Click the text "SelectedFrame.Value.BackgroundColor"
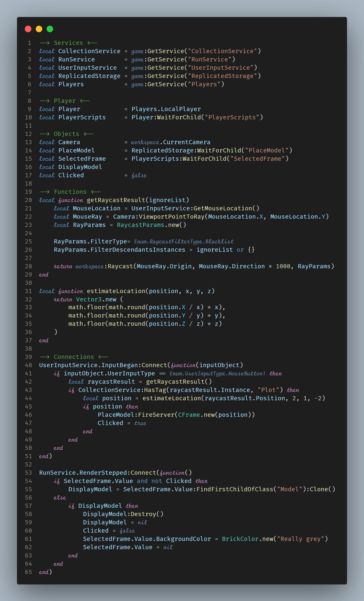The height and width of the screenshot is (601, 364). tap(147, 539)
